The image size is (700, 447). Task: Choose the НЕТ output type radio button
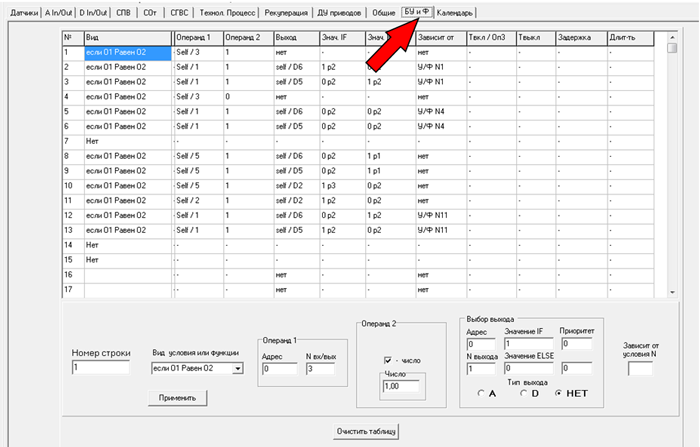560,392
